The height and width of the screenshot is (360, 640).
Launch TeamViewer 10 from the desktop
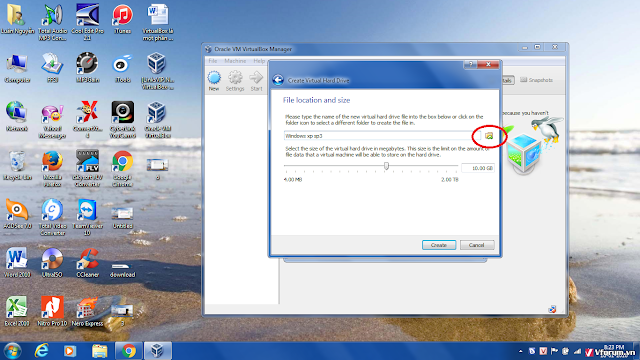(x=87, y=217)
